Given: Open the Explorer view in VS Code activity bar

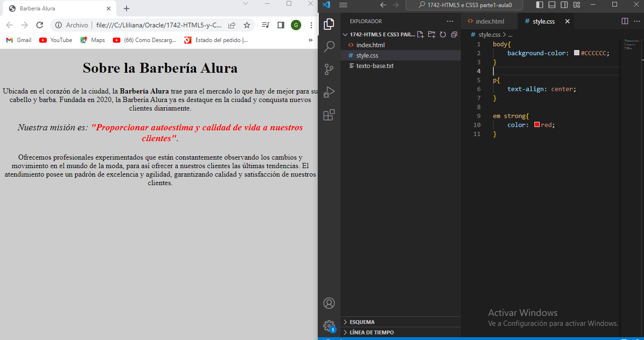Looking at the screenshot, I should coord(329,24).
